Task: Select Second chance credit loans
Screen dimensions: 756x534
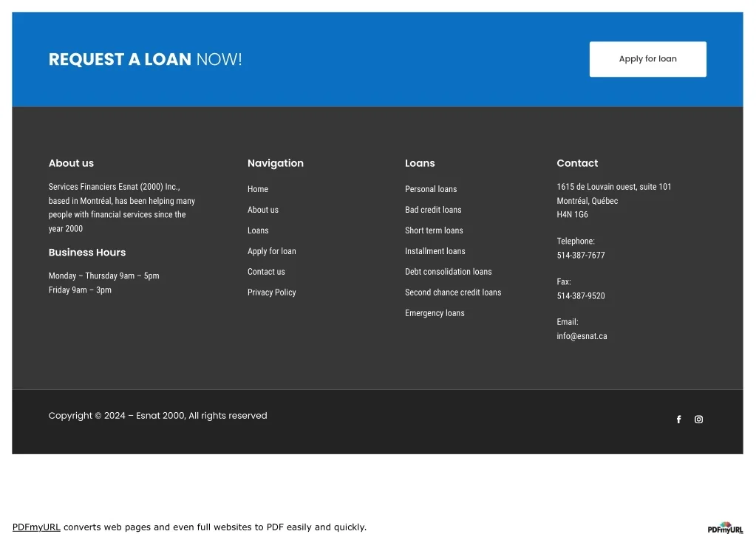Action: pyautogui.click(x=453, y=292)
